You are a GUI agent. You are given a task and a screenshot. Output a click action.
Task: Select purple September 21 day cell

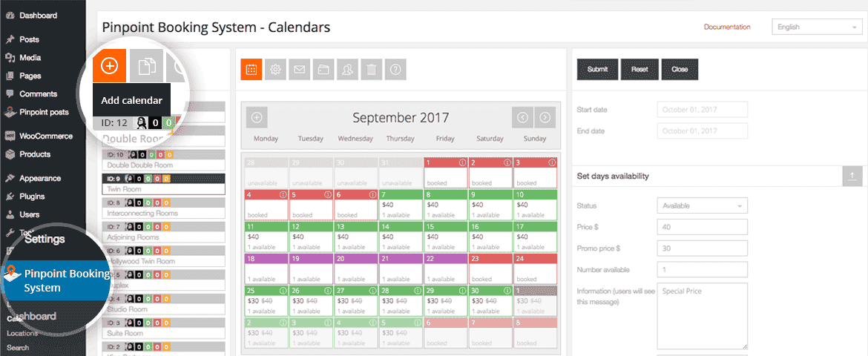click(x=401, y=268)
